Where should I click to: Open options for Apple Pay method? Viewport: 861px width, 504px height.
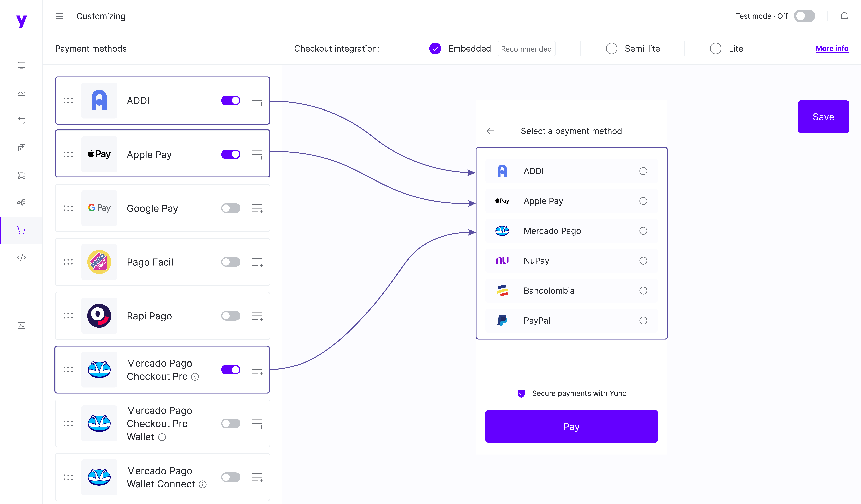point(257,154)
